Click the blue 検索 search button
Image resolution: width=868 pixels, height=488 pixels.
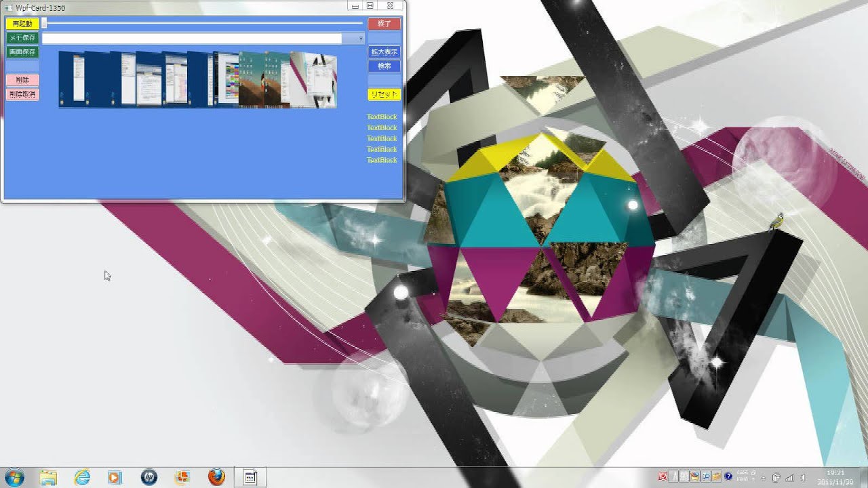384,66
